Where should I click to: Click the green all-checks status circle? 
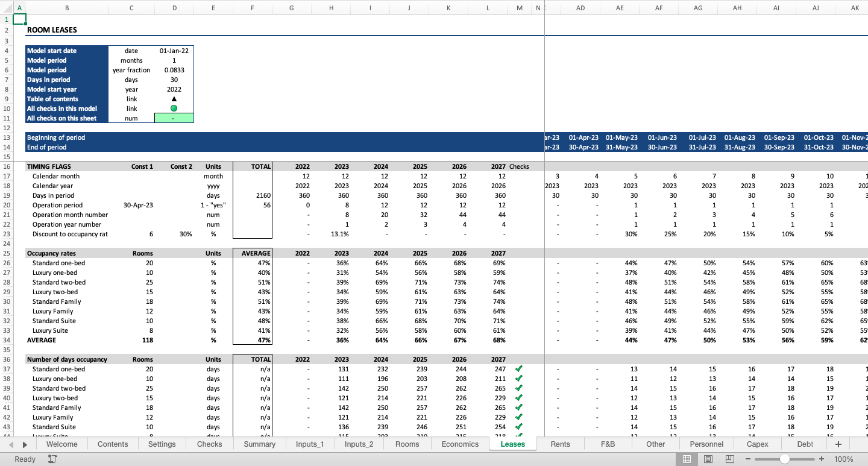(174, 109)
